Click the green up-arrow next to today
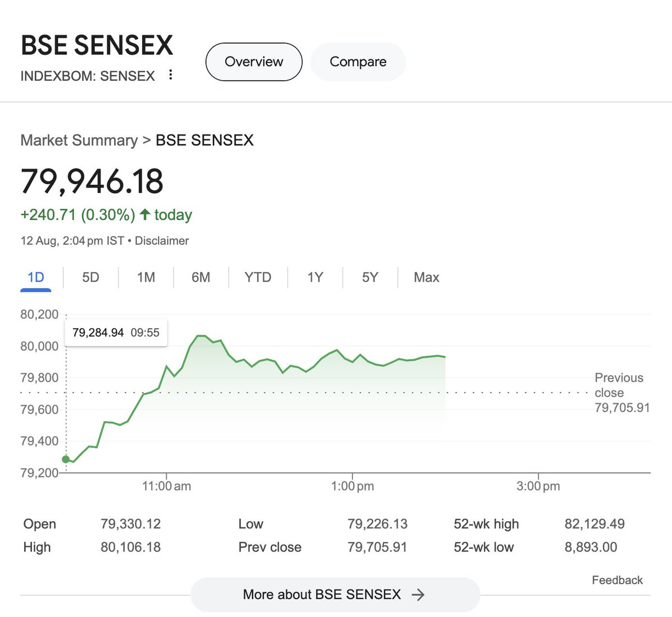672x617 pixels. pyautogui.click(x=145, y=214)
